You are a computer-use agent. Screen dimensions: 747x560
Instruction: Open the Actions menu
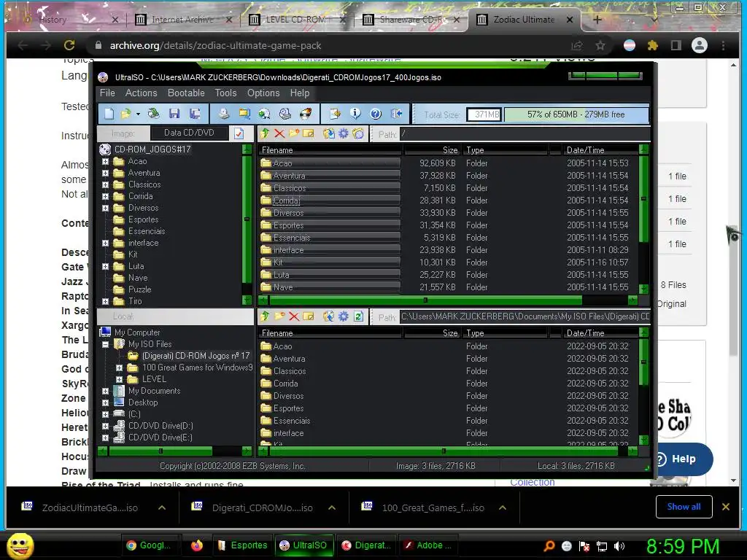[x=141, y=93]
